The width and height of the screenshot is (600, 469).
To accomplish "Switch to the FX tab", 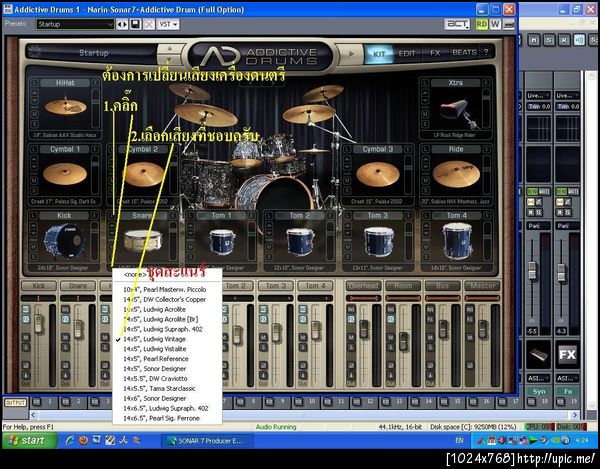I will (435, 53).
